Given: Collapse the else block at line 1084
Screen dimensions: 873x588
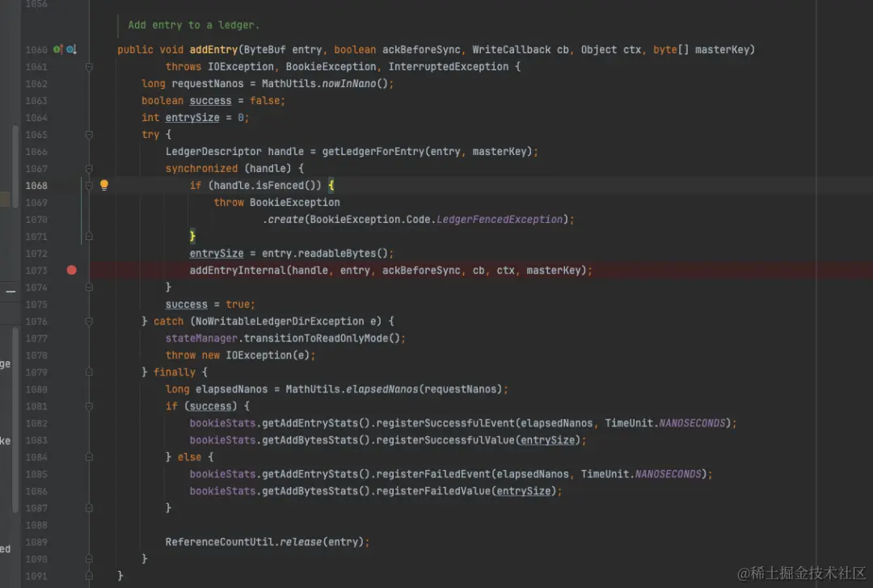Looking at the screenshot, I should (89, 456).
